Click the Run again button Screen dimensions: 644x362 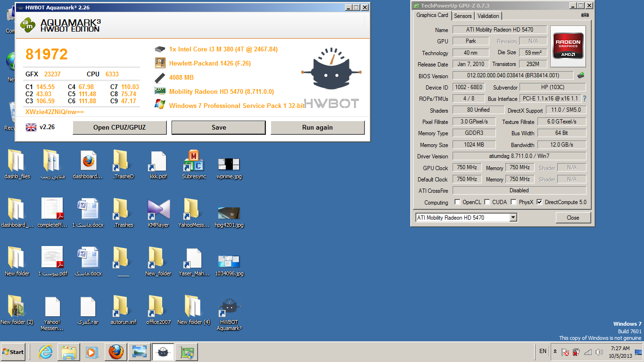click(317, 127)
